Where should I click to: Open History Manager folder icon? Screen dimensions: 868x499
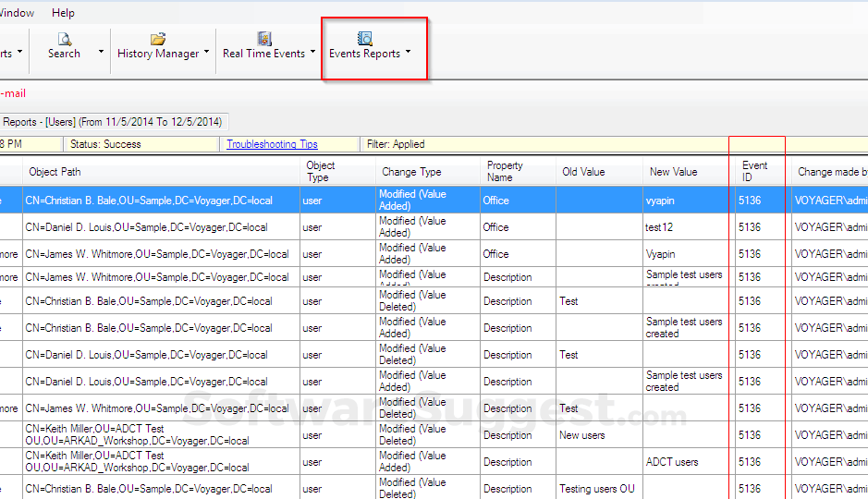(x=158, y=39)
